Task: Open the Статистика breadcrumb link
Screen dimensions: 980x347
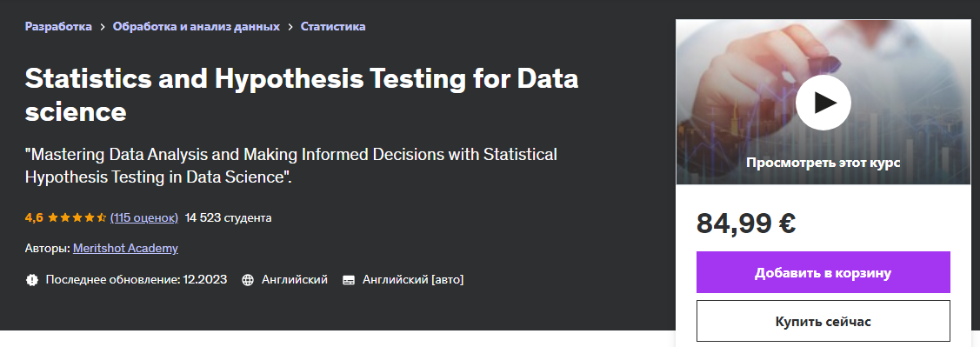Action: (333, 26)
